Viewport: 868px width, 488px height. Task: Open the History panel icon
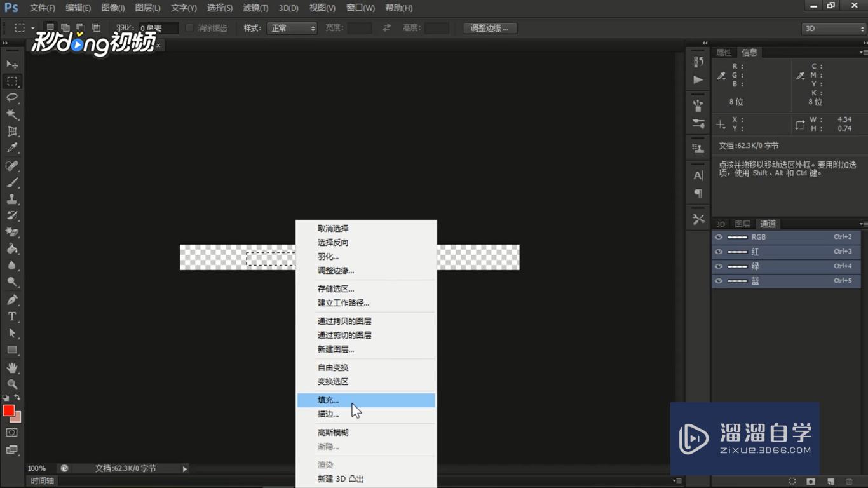pyautogui.click(x=698, y=62)
